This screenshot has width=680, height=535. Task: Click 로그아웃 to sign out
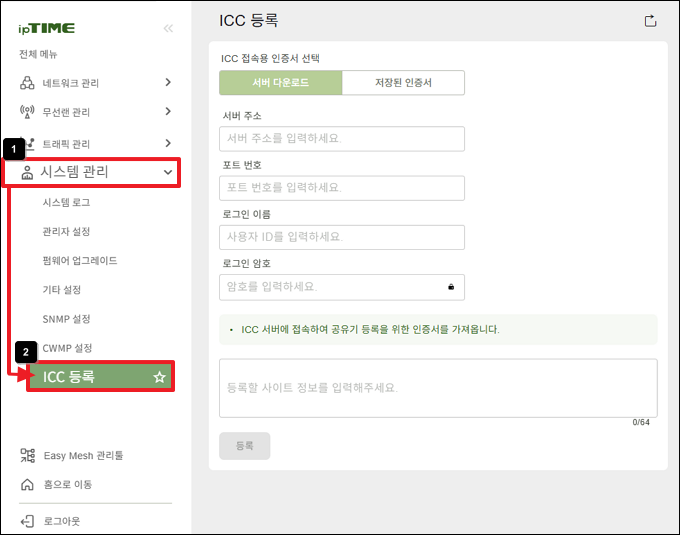coord(61,521)
